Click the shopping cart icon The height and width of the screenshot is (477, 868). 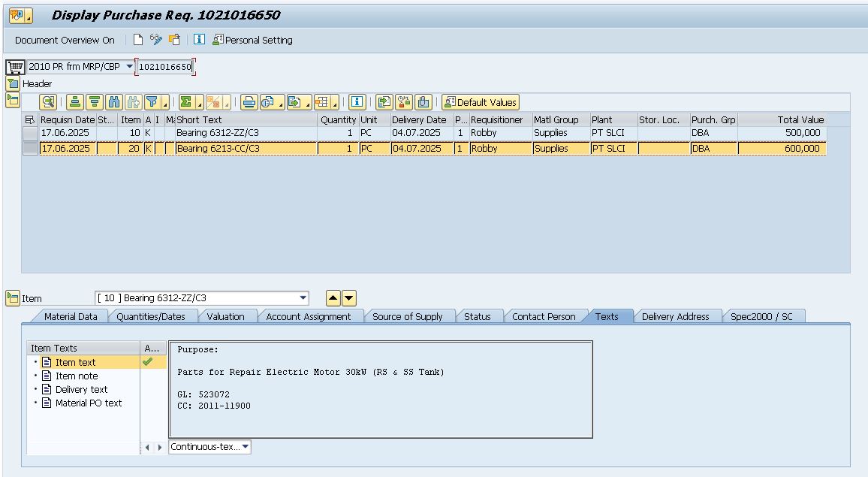click(15, 67)
